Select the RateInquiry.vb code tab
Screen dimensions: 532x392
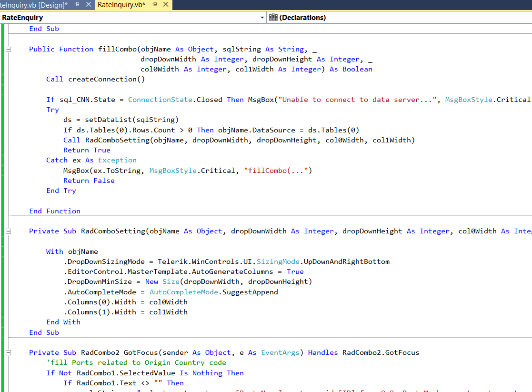[x=121, y=5]
